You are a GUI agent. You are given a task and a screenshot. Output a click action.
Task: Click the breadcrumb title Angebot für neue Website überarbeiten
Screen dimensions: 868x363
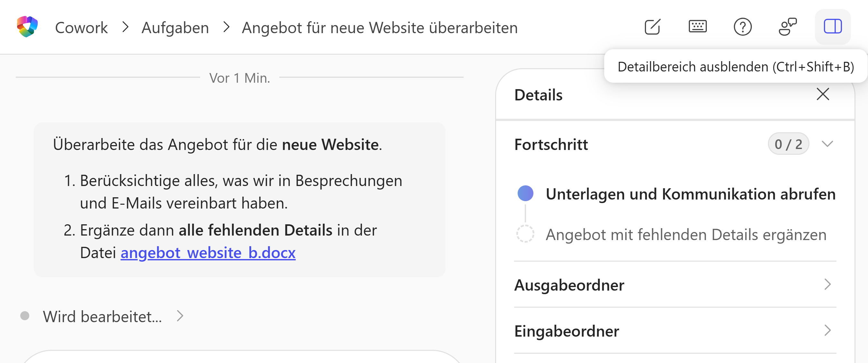pyautogui.click(x=380, y=27)
